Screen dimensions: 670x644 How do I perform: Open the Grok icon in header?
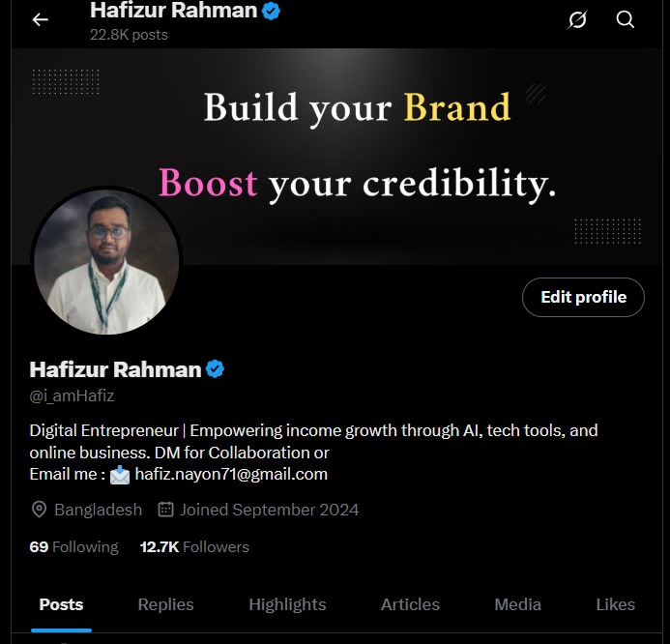pos(577,19)
